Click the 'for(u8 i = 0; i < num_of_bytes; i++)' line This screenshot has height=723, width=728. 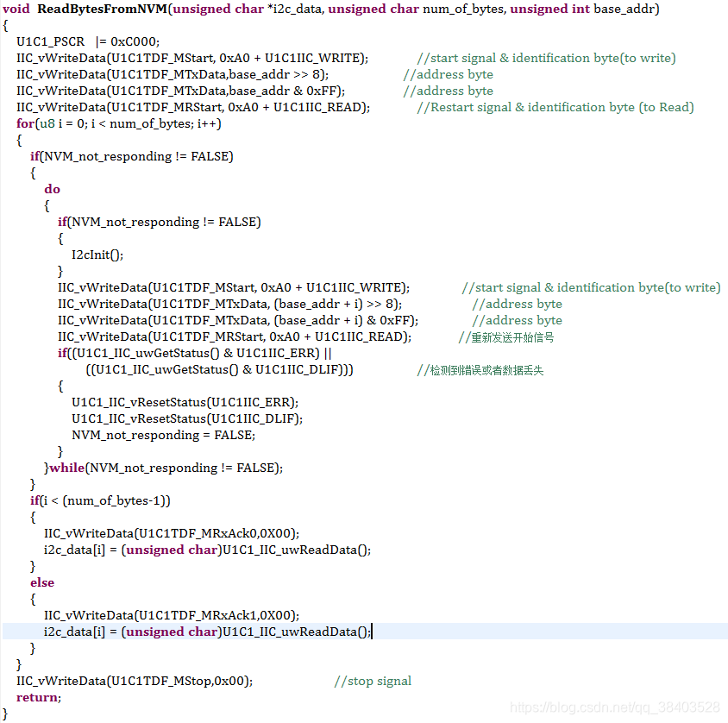pos(119,124)
